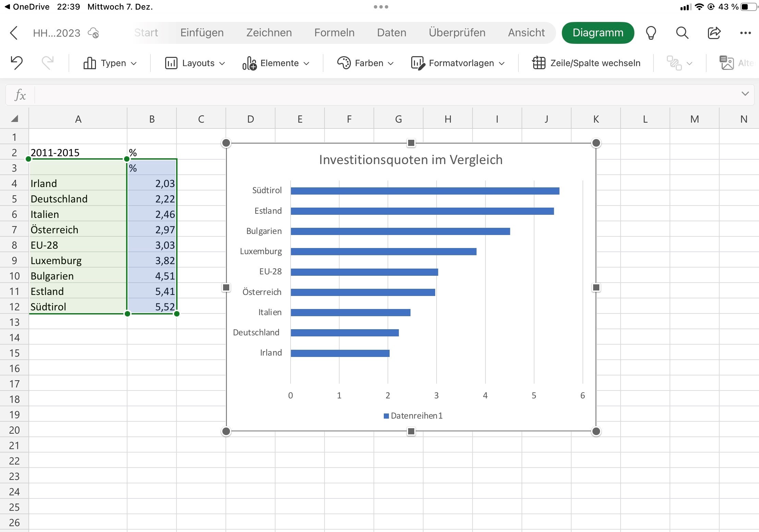Tap the Formatvorlagen icon

coord(418,63)
